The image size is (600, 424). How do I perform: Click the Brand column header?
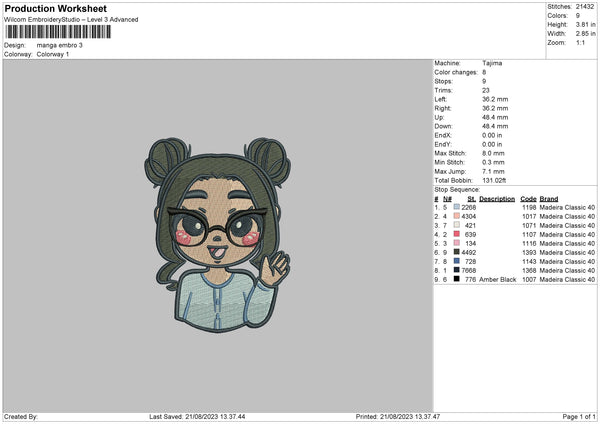click(x=549, y=199)
